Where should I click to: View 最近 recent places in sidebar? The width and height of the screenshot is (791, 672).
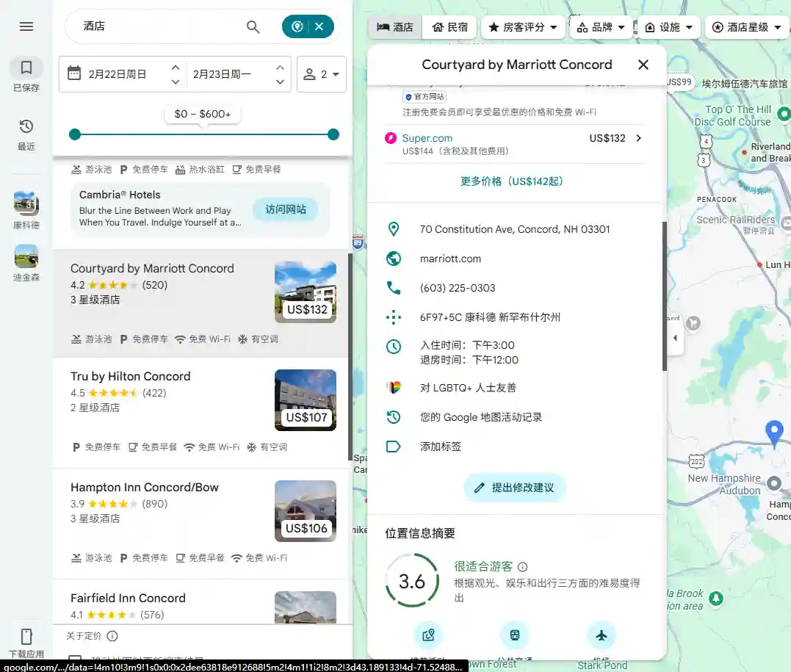pos(26,132)
